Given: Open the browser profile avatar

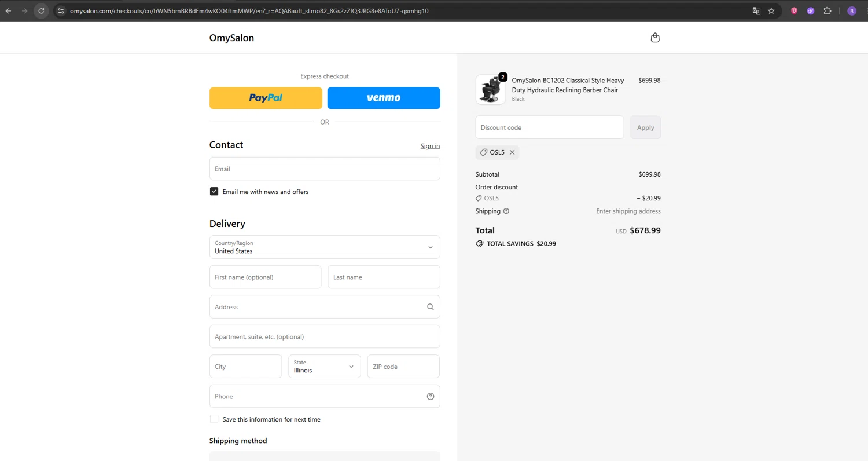Looking at the screenshot, I should [x=852, y=10].
